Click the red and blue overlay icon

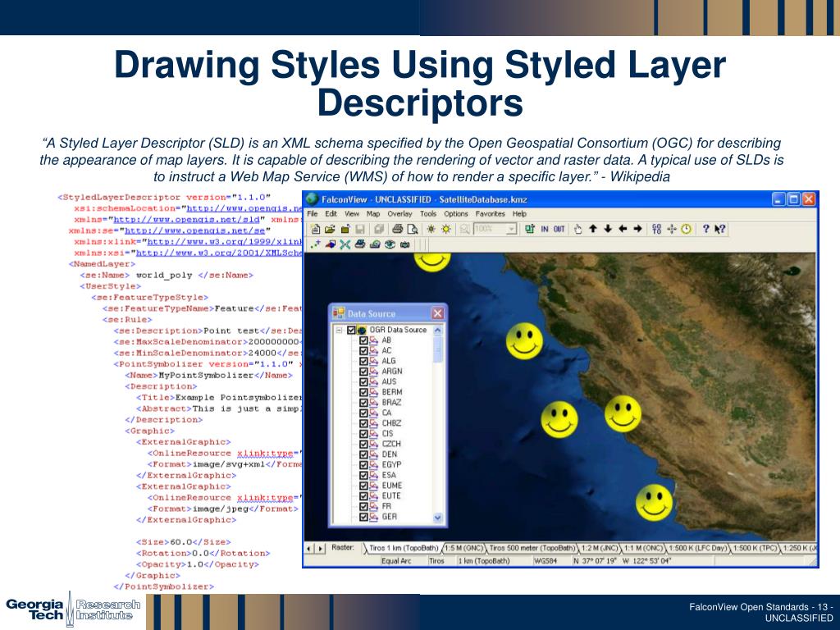331,244
